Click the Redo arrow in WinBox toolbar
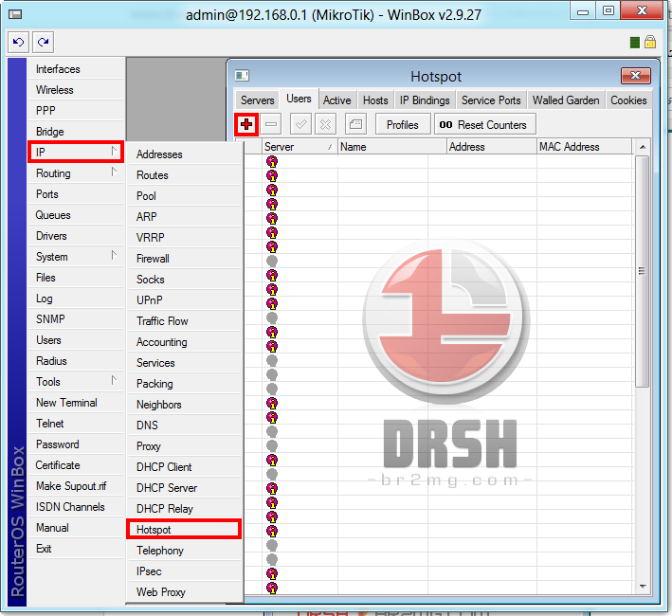This screenshot has height=616, width=672. point(43,42)
